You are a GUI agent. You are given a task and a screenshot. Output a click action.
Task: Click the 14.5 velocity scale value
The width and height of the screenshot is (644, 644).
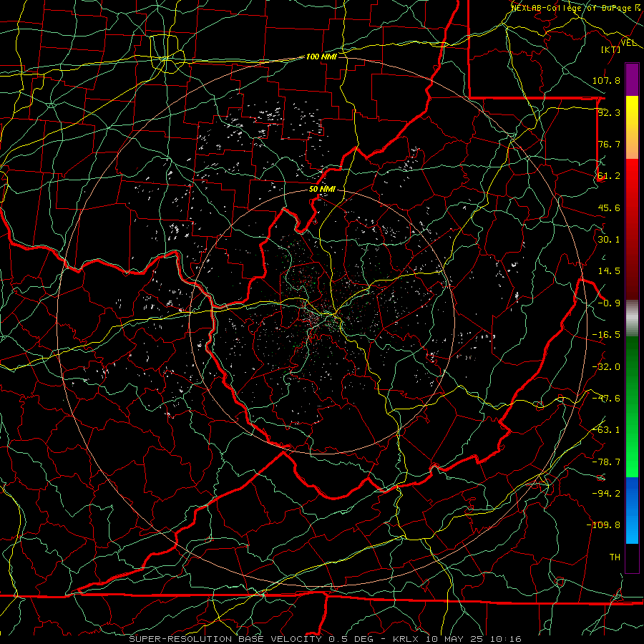pos(609,271)
